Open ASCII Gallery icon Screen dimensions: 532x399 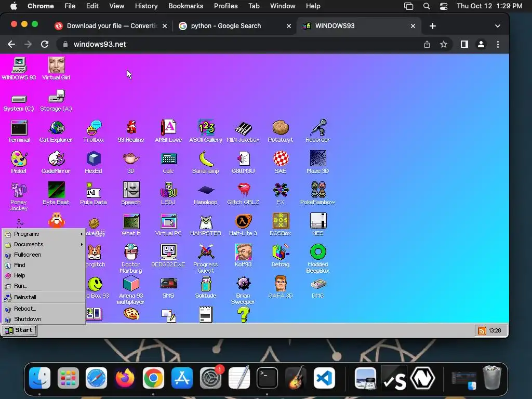(206, 131)
